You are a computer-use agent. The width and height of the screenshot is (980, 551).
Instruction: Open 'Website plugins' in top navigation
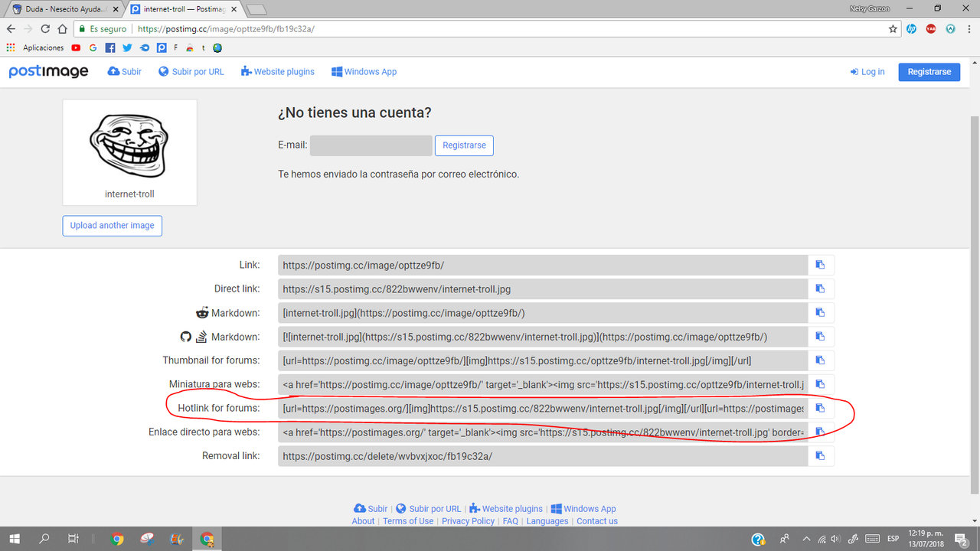(x=277, y=72)
